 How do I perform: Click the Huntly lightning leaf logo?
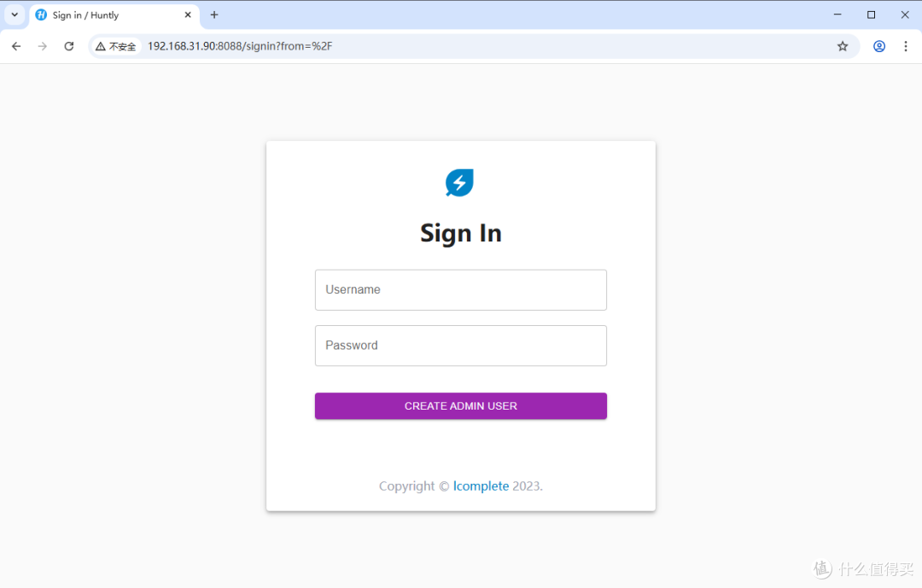click(x=460, y=183)
